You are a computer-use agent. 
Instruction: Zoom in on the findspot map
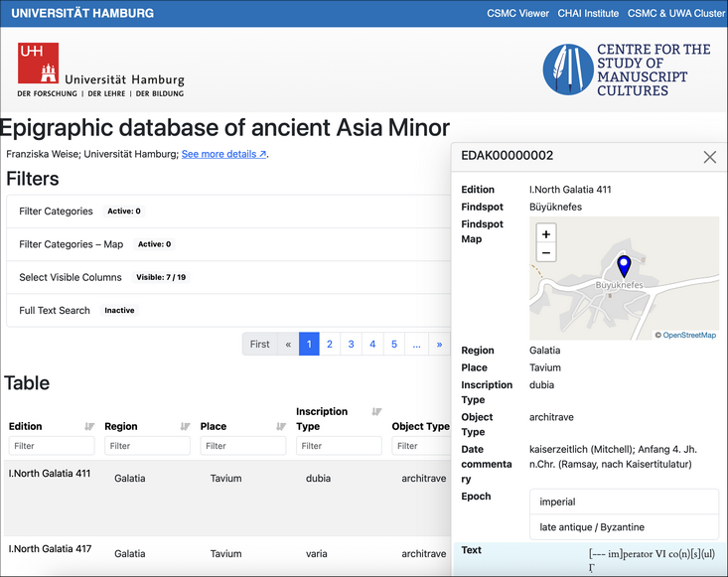[546, 234]
